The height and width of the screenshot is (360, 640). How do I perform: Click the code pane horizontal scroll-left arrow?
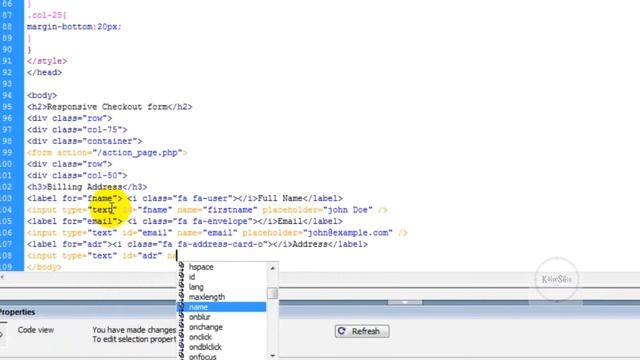click(2, 277)
